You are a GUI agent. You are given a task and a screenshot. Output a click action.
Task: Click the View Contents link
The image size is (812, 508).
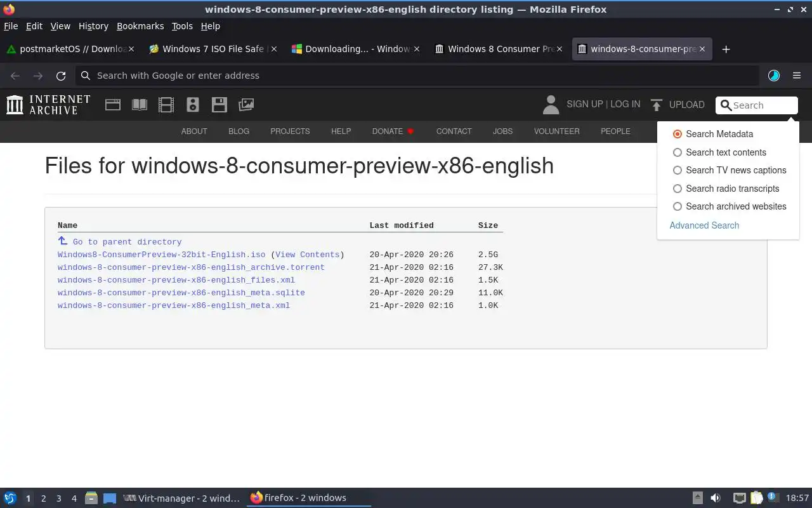pos(308,255)
